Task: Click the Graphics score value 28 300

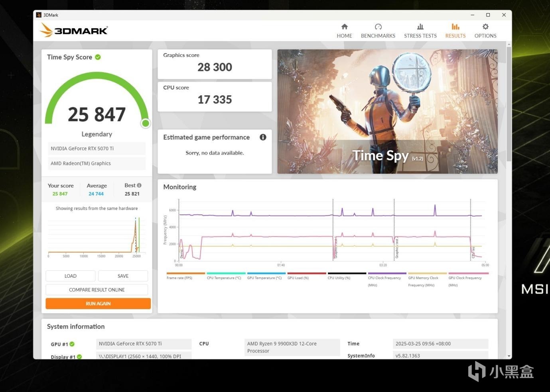Action: click(215, 67)
